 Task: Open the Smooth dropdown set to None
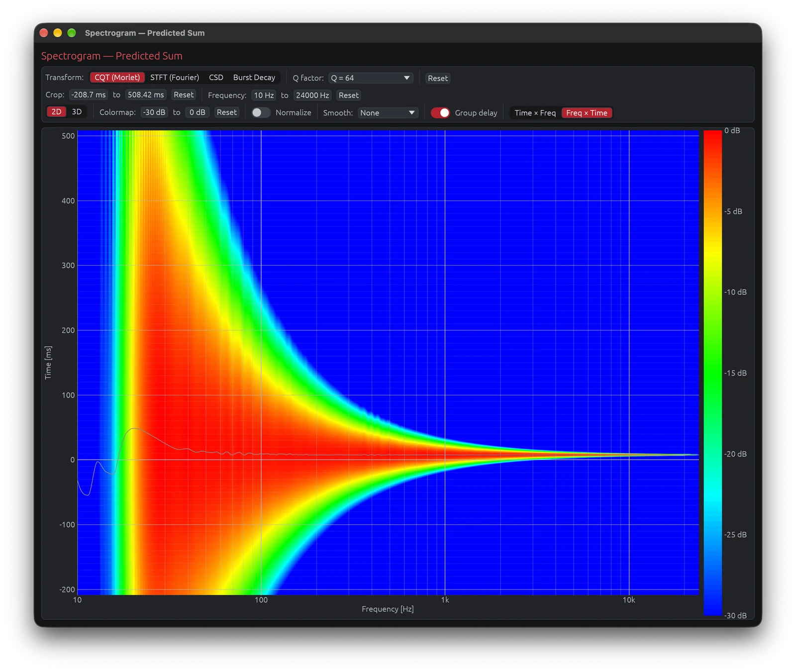(x=388, y=113)
